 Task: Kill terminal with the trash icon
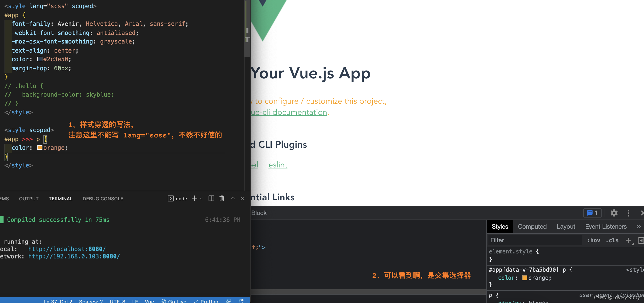[222, 199]
